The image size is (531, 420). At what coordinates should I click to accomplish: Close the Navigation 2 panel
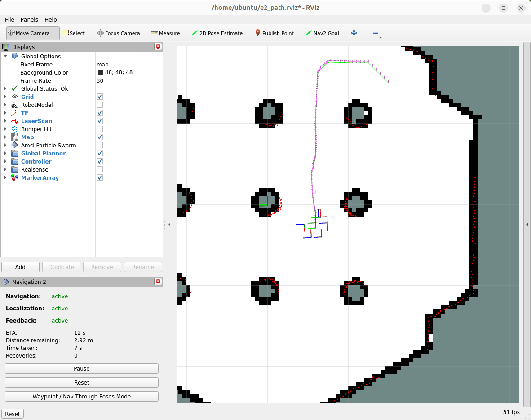coord(158,282)
